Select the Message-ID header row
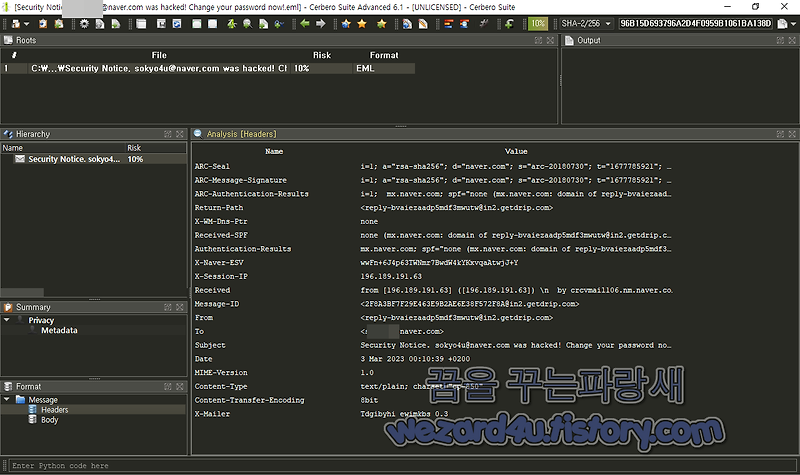 tap(433, 304)
